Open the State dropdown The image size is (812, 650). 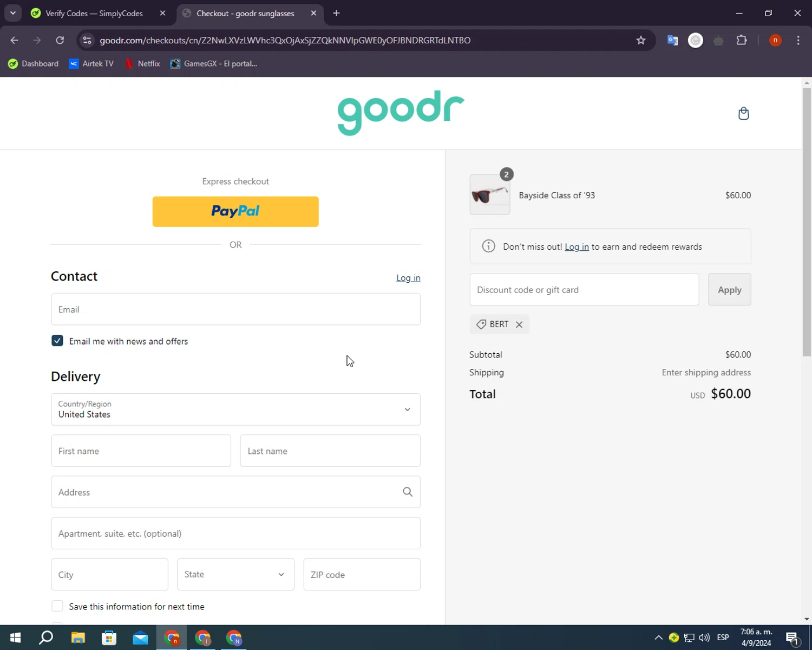point(235,574)
